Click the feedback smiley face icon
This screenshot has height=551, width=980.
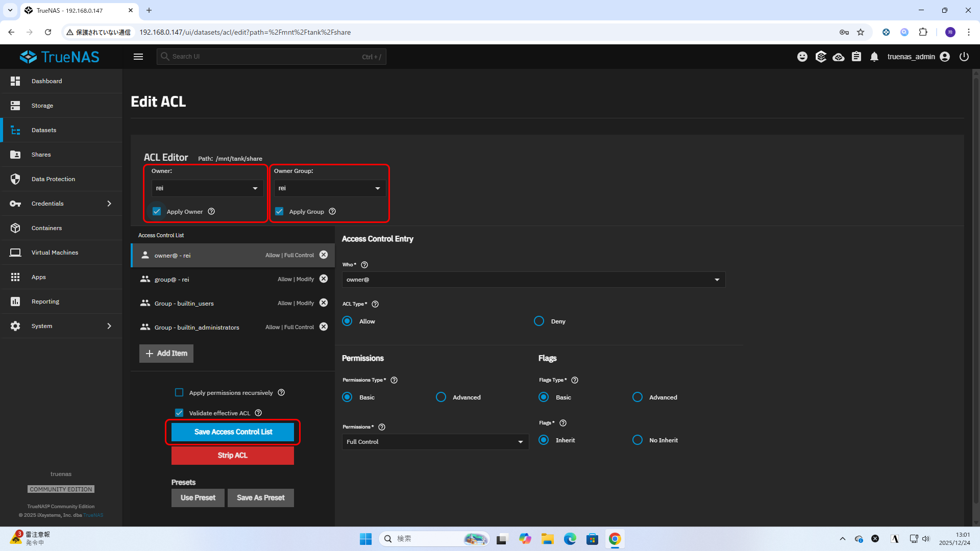point(802,57)
